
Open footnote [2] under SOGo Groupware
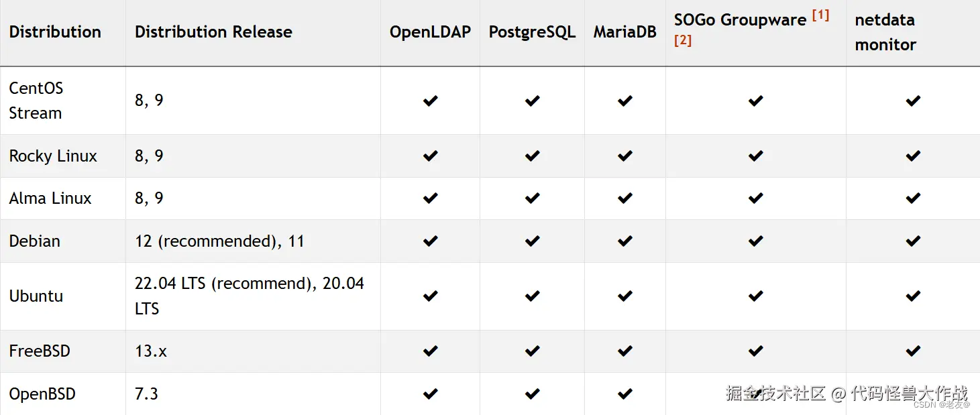coord(683,40)
